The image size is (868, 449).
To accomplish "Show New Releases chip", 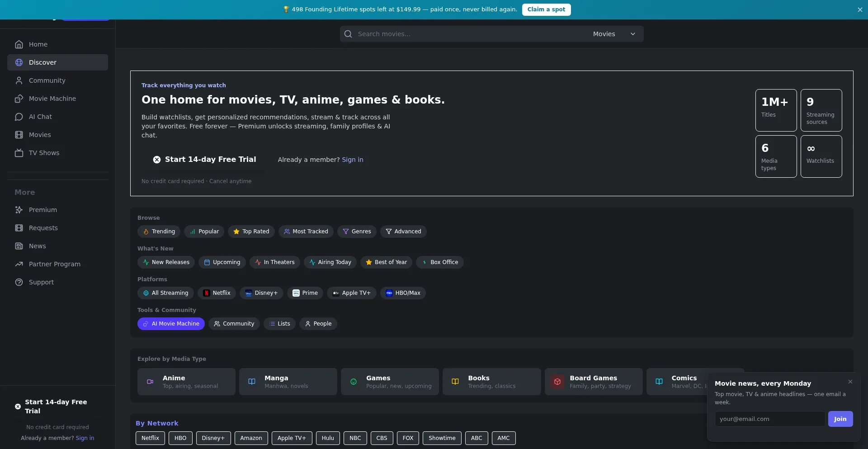I will [x=166, y=262].
